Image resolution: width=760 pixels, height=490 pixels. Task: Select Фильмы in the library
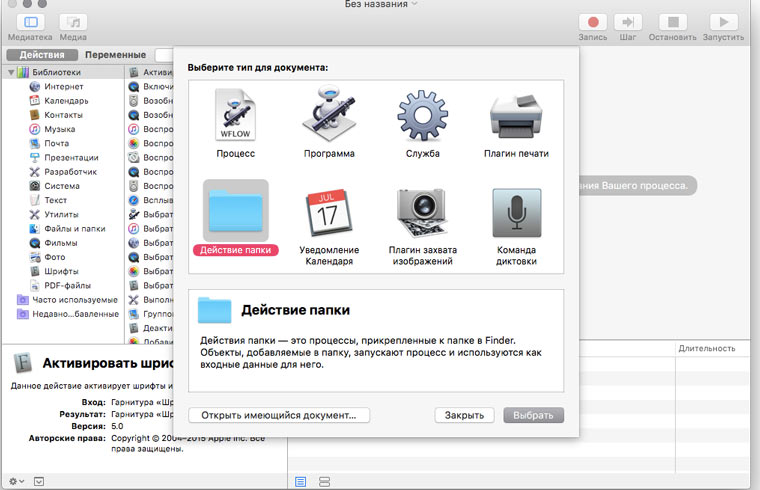[x=61, y=243]
